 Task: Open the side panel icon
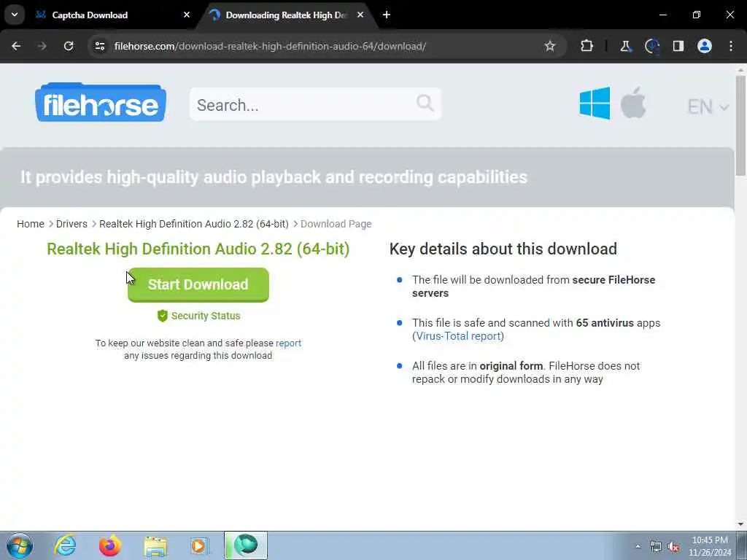click(678, 46)
